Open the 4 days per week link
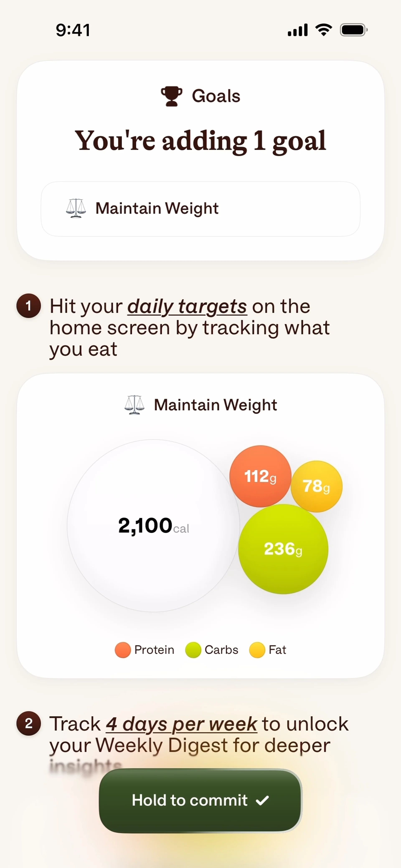The height and width of the screenshot is (868, 401). click(181, 724)
